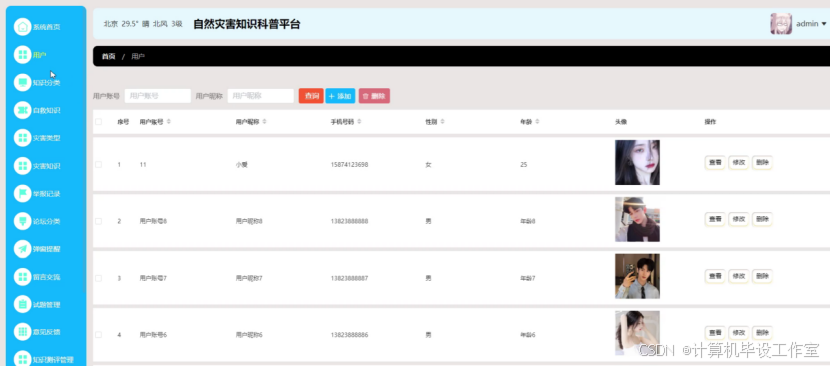The height and width of the screenshot is (366, 831).
Task: Click the admin avatar picture
Action: [781, 24]
